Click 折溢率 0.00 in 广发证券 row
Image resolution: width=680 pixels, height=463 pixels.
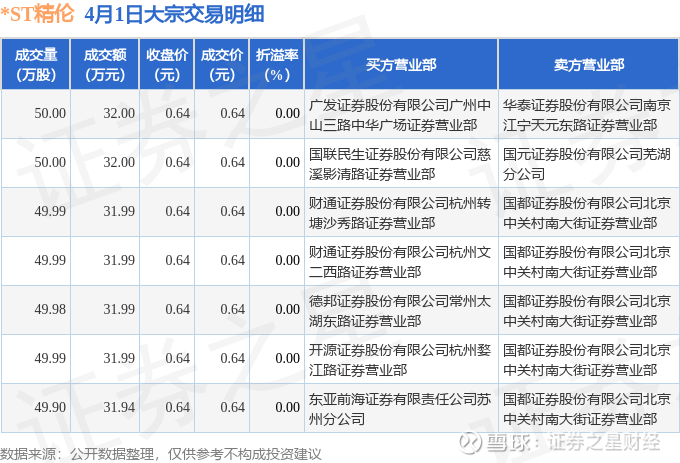click(x=288, y=114)
